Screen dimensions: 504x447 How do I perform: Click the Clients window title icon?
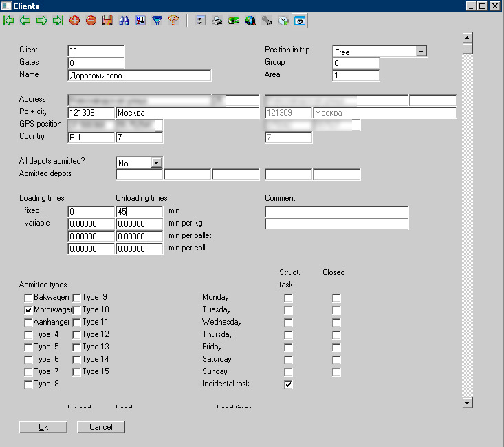[6, 6]
